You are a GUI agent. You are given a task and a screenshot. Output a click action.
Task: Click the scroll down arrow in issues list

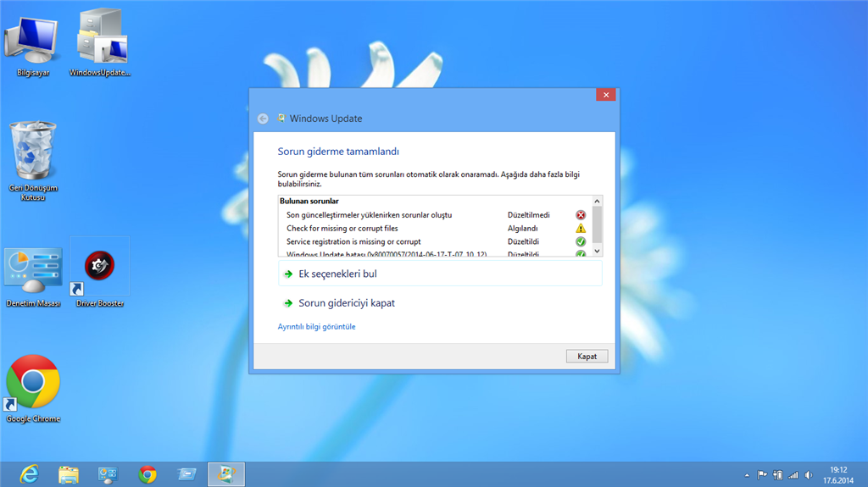pos(597,251)
